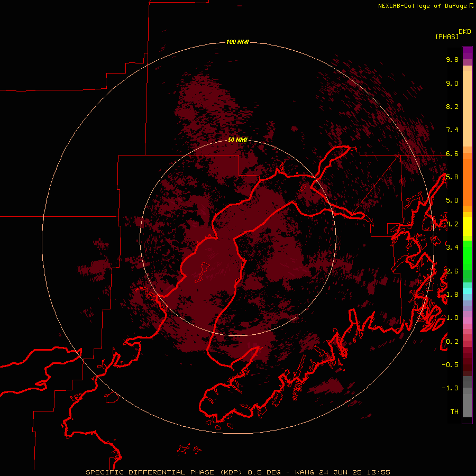476x476 pixels.
Task: Select the 6.6 legend value
Action: [x=452, y=153]
